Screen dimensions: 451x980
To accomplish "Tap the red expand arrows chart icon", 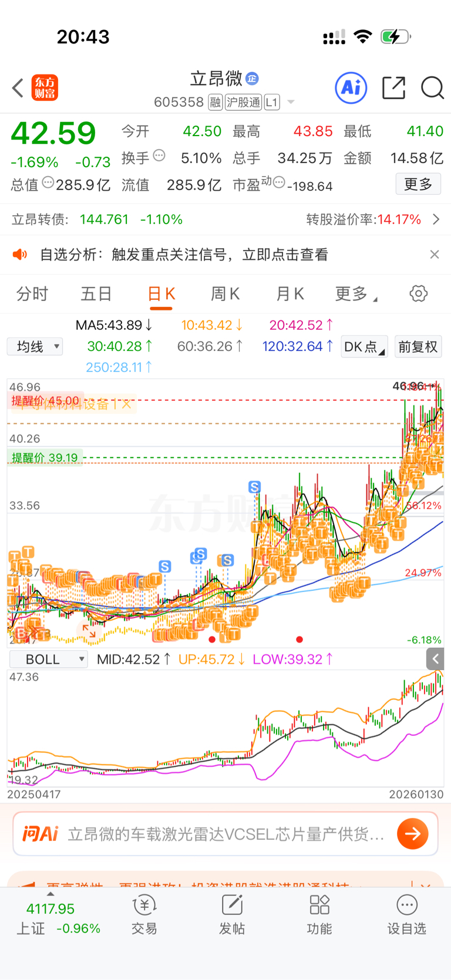I will [x=89, y=631].
